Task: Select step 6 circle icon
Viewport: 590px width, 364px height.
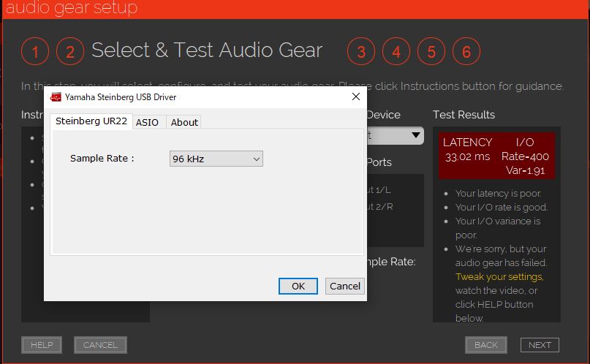Action: click(466, 52)
